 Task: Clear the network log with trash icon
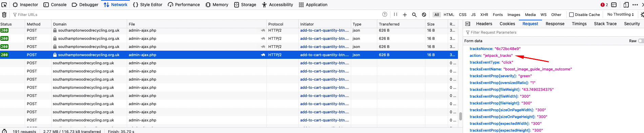click(4, 15)
